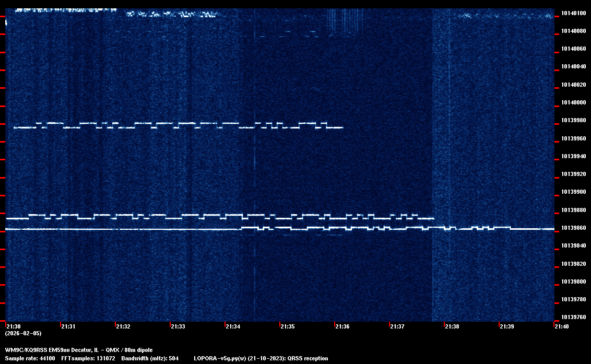
Task: Click the 10140040 frequency label
Action: (x=574, y=66)
